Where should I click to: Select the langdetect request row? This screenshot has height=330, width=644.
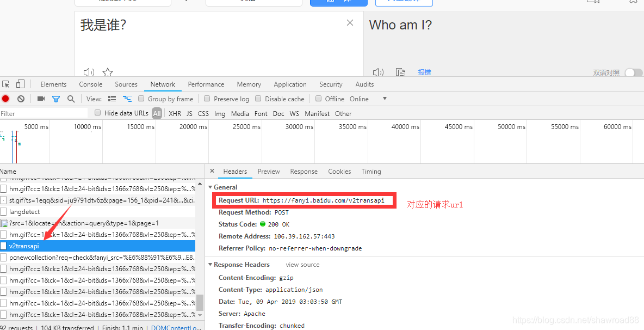(98, 212)
